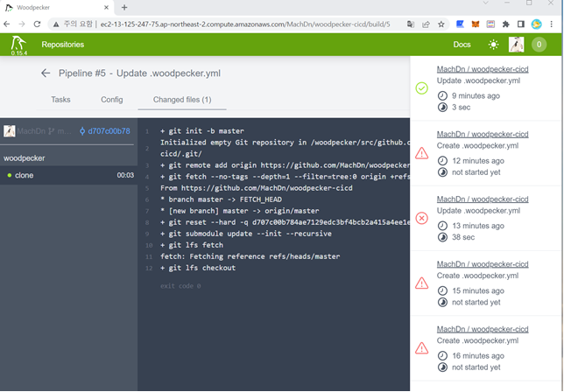Open the user avatar in the header
Screen dimensions: 564x392
tap(516, 45)
